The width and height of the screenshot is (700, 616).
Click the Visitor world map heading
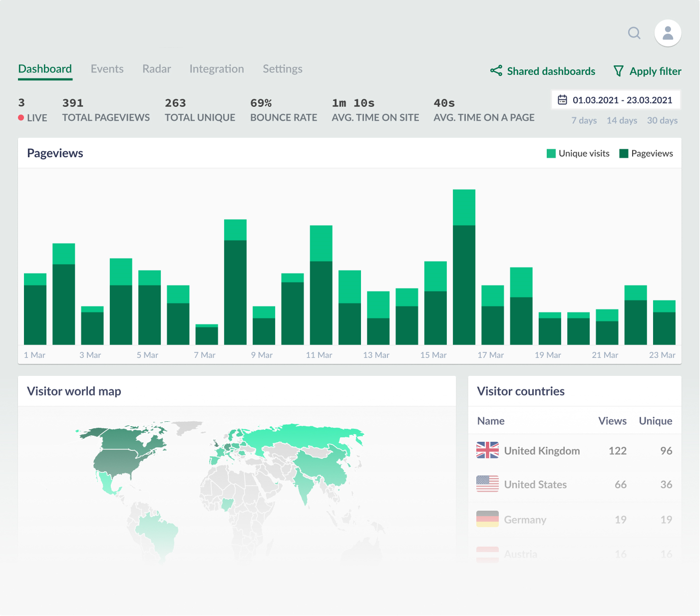pyautogui.click(x=74, y=391)
